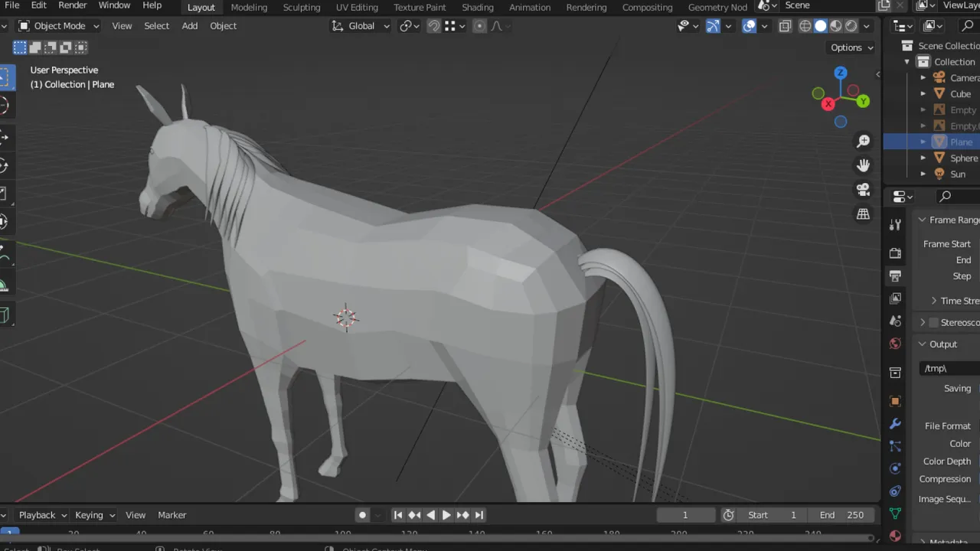
Task: Switch to the Sculpting workspace tab
Action: pyautogui.click(x=302, y=7)
